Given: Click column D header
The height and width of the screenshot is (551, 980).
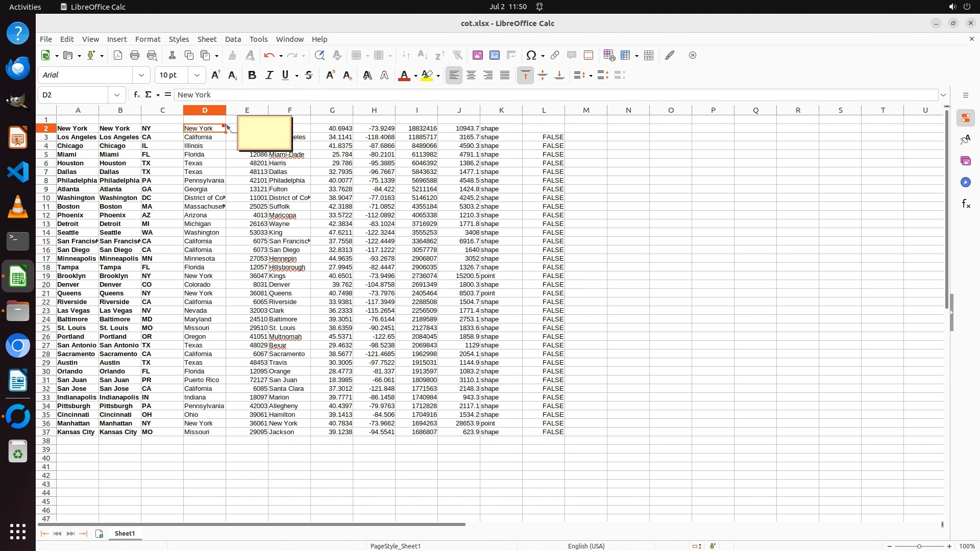Looking at the screenshot, I should [205, 110].
